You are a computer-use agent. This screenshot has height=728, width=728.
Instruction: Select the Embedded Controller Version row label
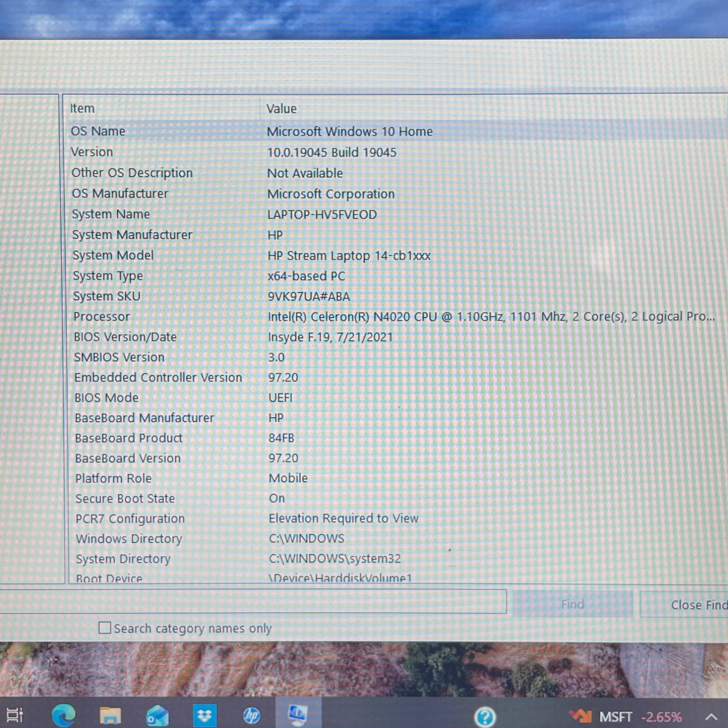point(158,377)
